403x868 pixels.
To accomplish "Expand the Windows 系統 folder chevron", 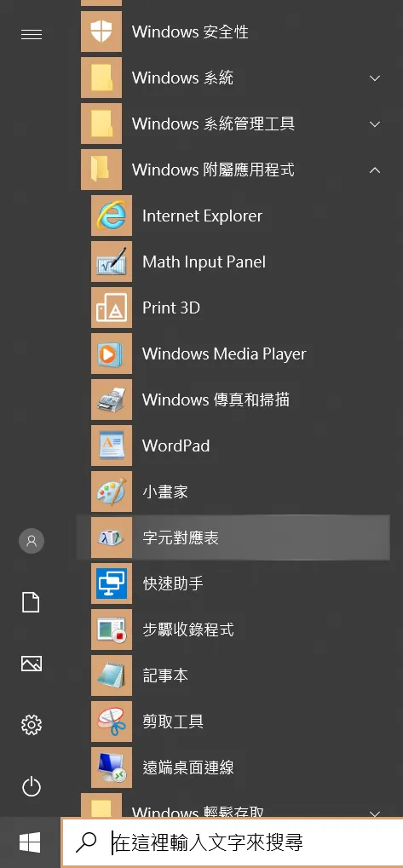I will (x=375, y=78).
